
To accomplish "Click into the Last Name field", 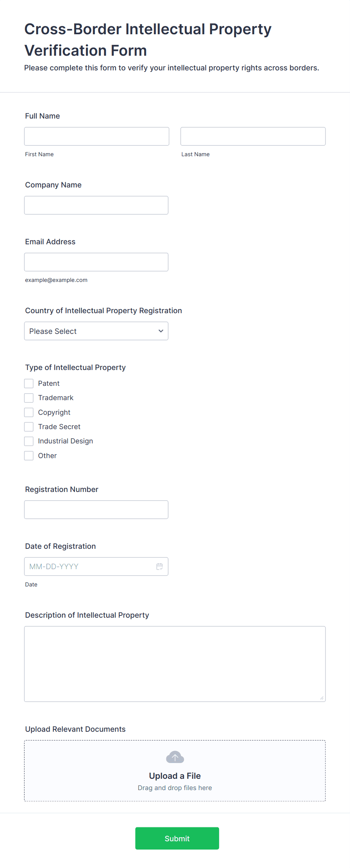I will (253, 136).
